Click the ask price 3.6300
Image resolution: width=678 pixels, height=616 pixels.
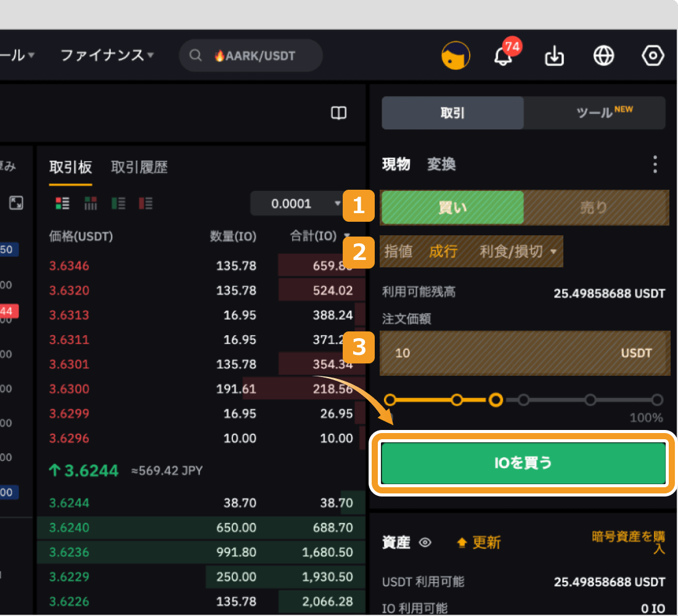pos(69,389)
